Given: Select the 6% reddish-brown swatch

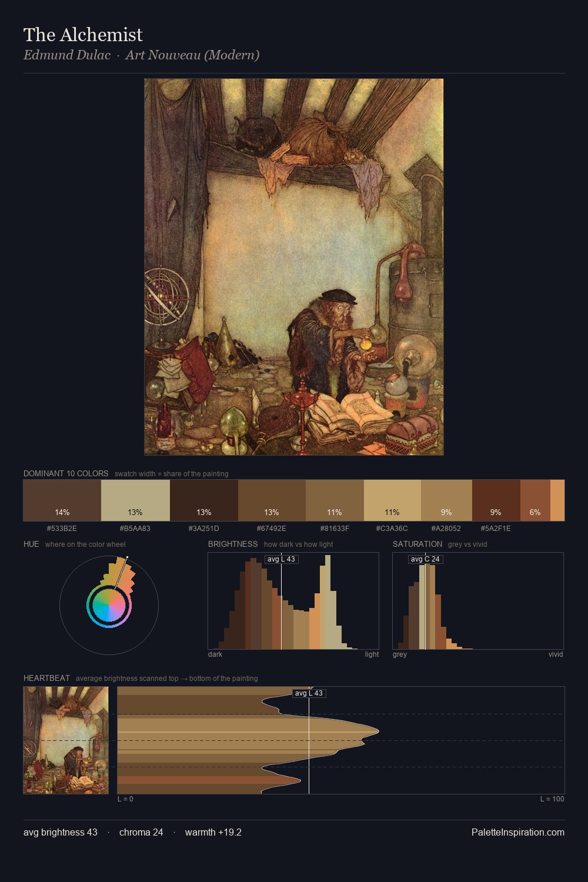Looking at the screenshot, I should 535,500.
